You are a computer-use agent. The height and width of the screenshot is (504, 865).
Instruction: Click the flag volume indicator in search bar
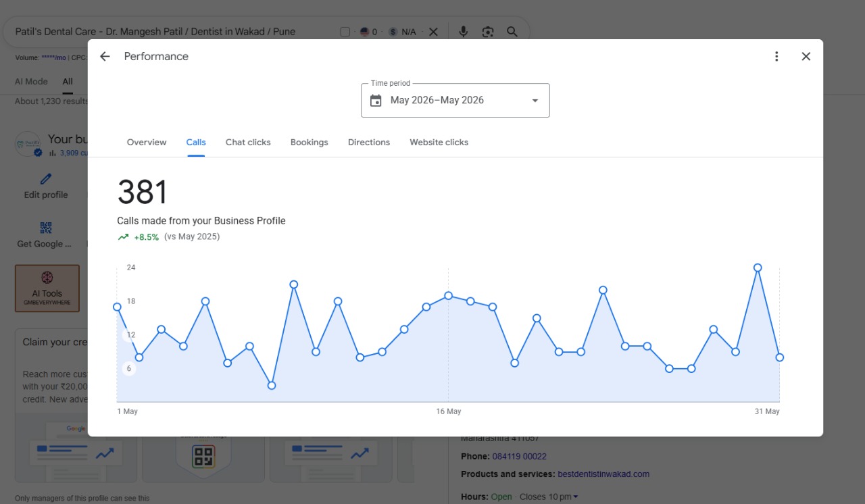click(368, 32)
